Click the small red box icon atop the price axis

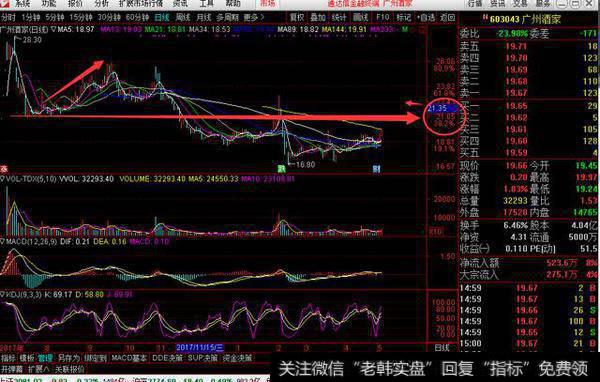coord(423,30)
